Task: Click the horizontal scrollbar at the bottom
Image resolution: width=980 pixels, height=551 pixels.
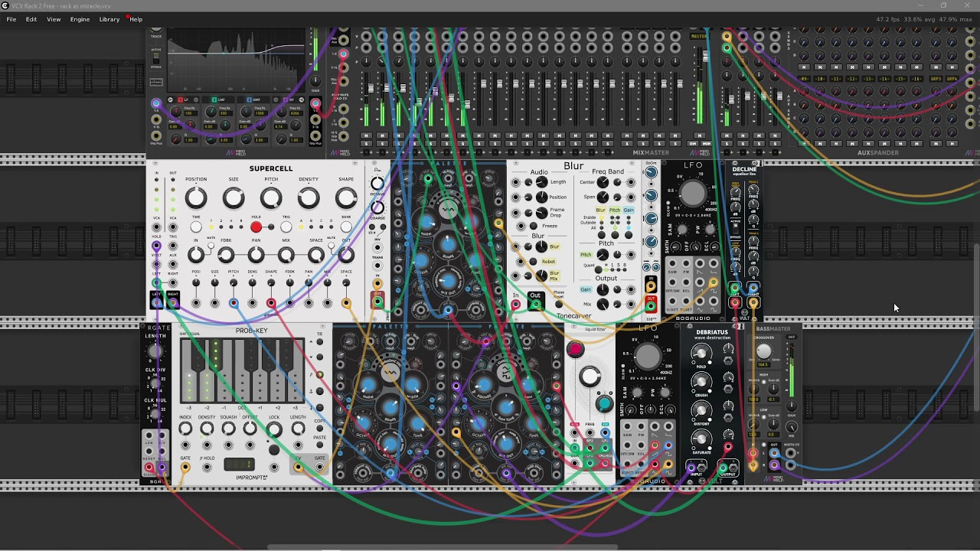Action: (442, 547)
